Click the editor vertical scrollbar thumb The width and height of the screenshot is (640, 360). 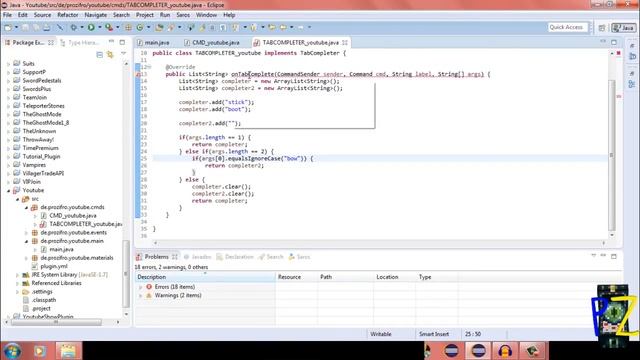click(611, 155)
